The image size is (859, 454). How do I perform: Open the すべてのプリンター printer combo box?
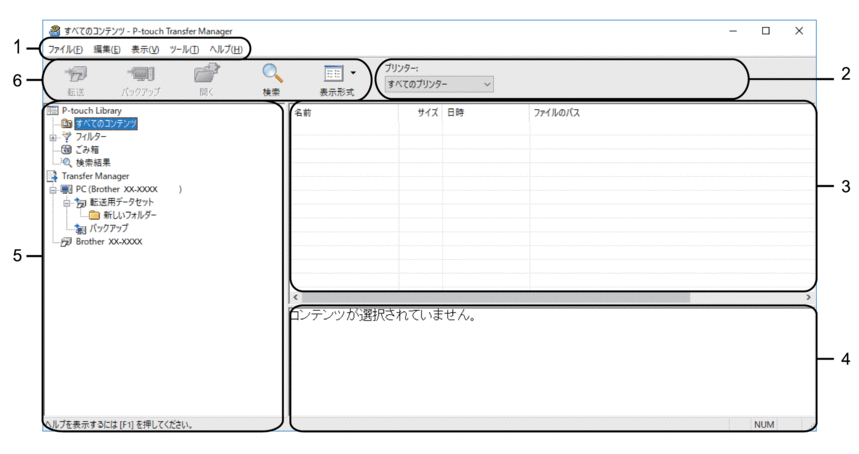[439, 84]
